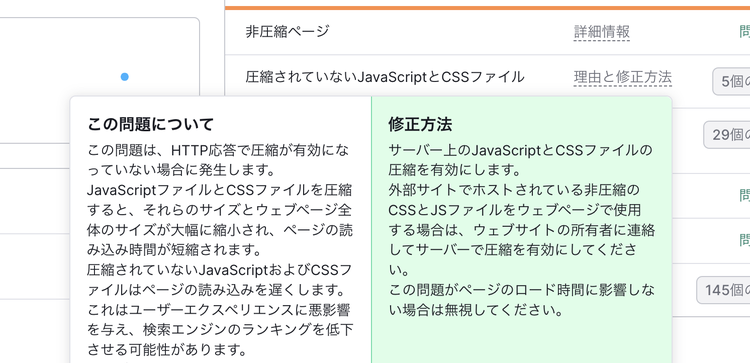Click the この問題について heading
This screenshot has height=363, width=750.
pos(151,124)
